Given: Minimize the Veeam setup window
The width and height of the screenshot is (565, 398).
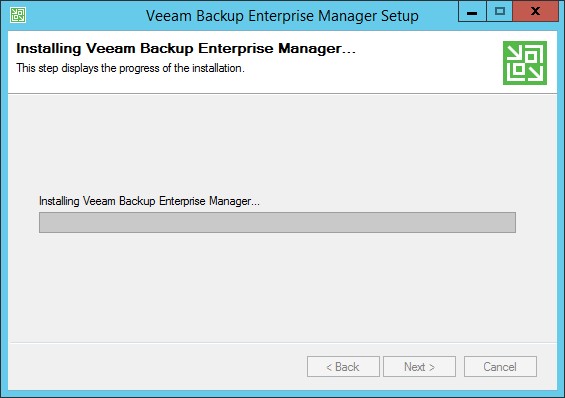Looking at the screenshot, I should (x=472, y=12).
